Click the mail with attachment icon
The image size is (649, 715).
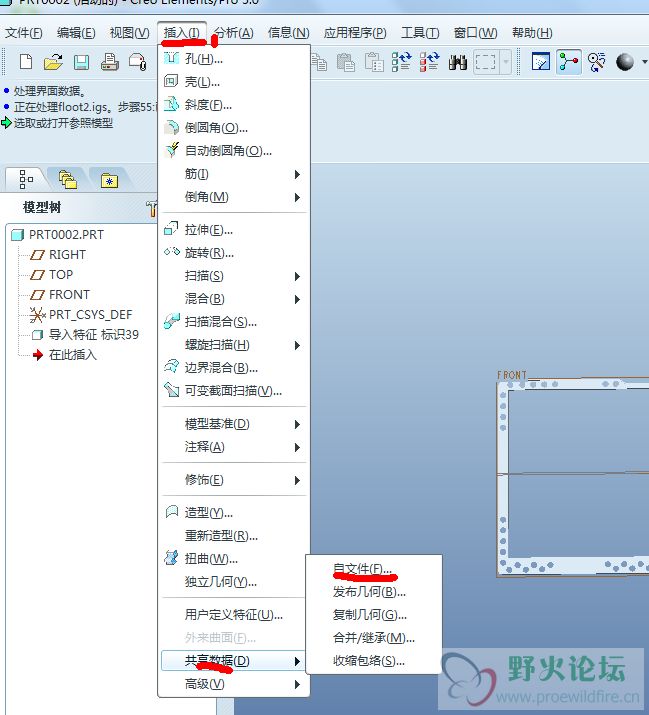click(x=137, y=62)
